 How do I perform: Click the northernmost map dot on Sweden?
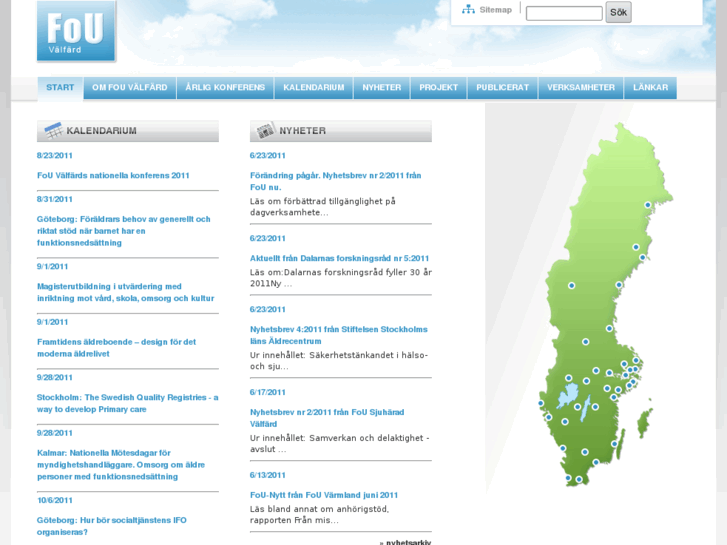pos(648,205)
